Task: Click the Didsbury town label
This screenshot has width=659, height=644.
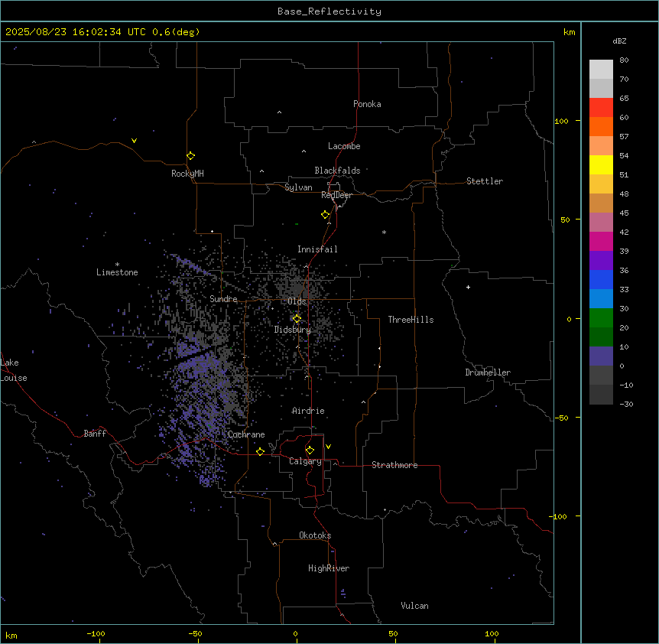Action: pyautogui.click(x=292, y=330)
